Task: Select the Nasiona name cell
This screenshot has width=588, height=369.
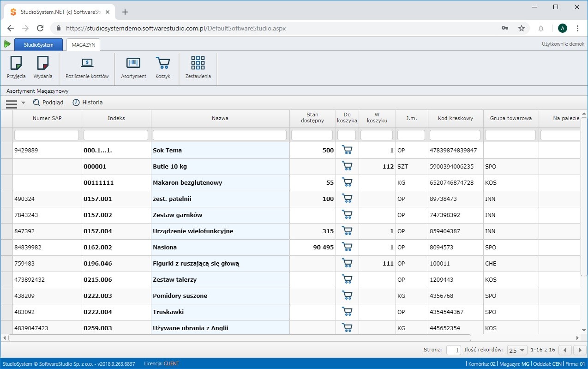Action: click(220, 247)
